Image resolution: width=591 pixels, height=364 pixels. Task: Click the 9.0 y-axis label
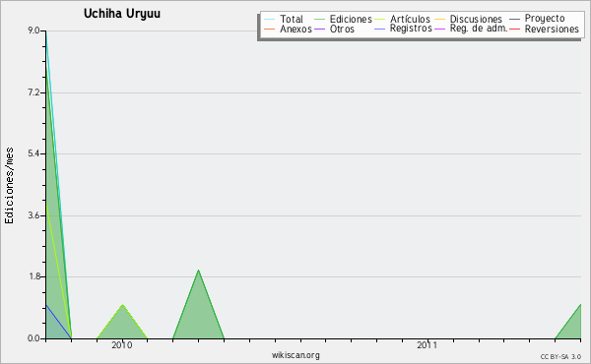click(x=33, y=30)
